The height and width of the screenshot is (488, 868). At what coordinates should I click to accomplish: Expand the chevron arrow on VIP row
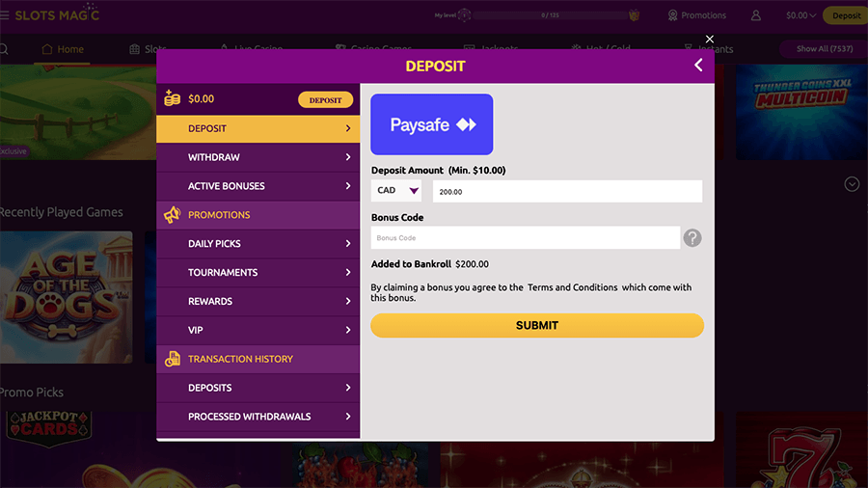click(347, 330)
